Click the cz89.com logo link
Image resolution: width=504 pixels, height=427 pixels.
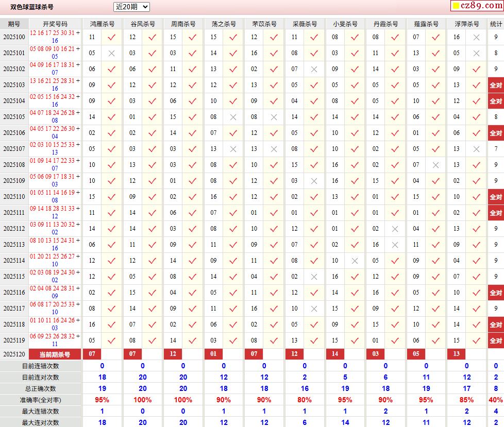click(x=481, y=6)
